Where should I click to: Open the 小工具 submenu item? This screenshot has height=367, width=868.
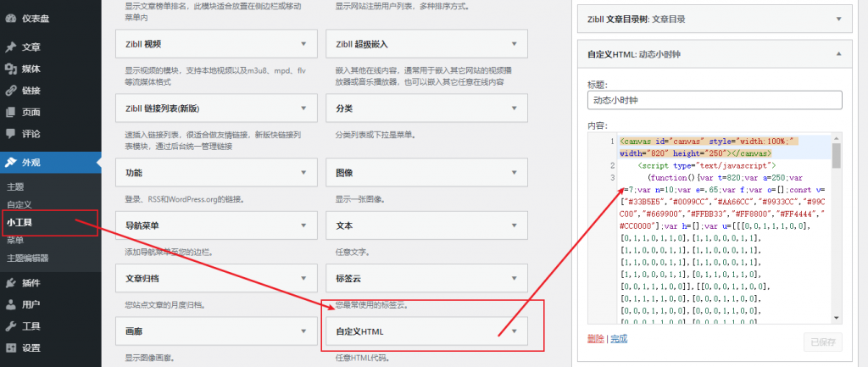[x=19, y=223]
